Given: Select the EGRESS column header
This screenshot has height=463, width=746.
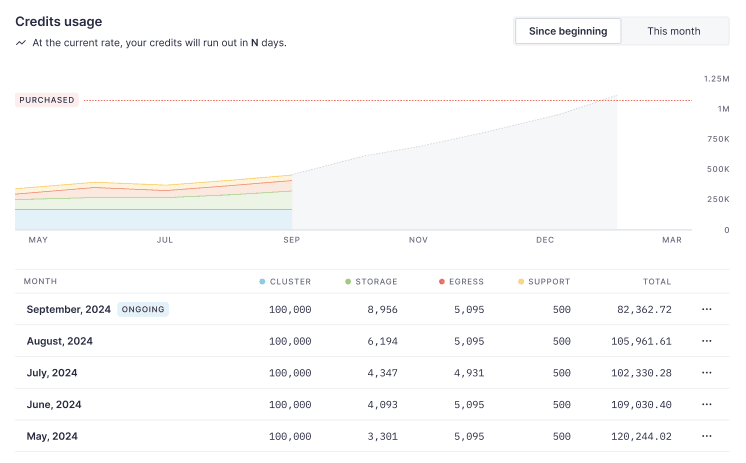Looking at the screenshot, I should tap(466, 282).
